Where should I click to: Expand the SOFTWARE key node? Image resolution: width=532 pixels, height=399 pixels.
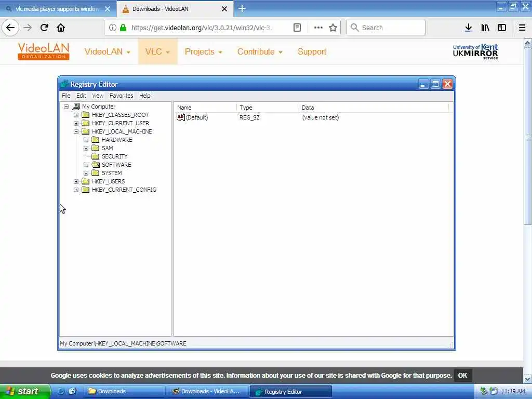pyautogui.click(x=86, y=165)
